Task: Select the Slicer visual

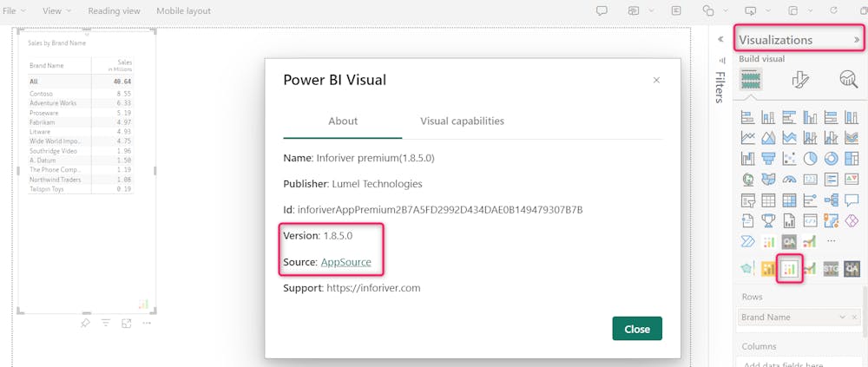Action: [x=747, y=200]
